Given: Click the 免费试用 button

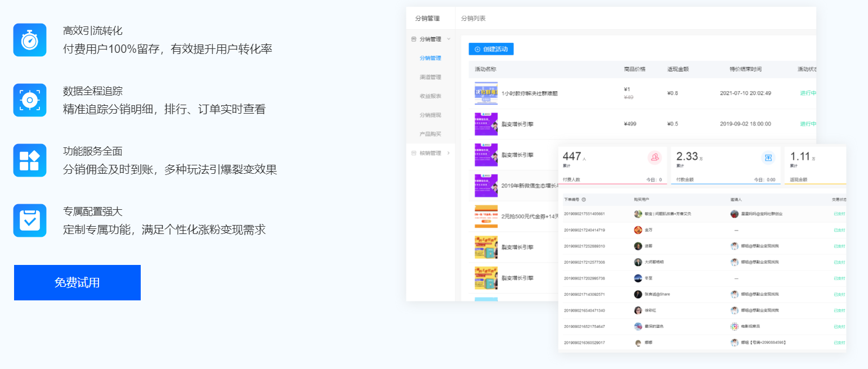Looking at the screenshot, I should pyautogui.click(x=77, y=282).
